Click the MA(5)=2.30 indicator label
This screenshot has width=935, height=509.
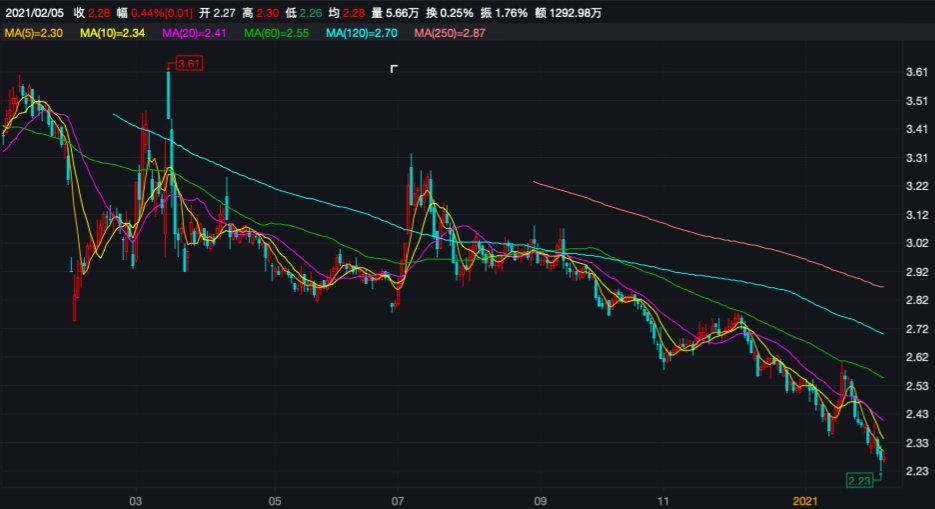pos(34,34)
